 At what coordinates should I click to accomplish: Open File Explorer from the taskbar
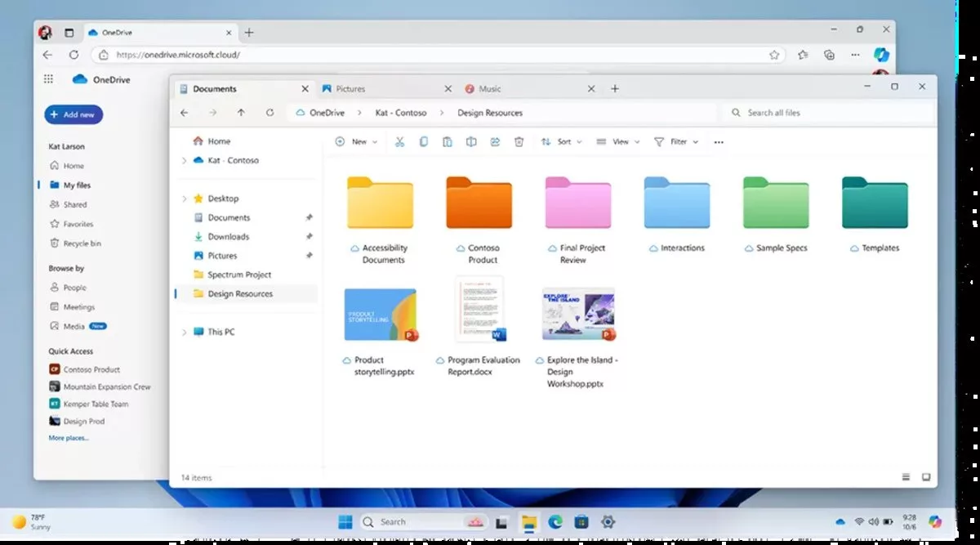[x=529, y=521]
